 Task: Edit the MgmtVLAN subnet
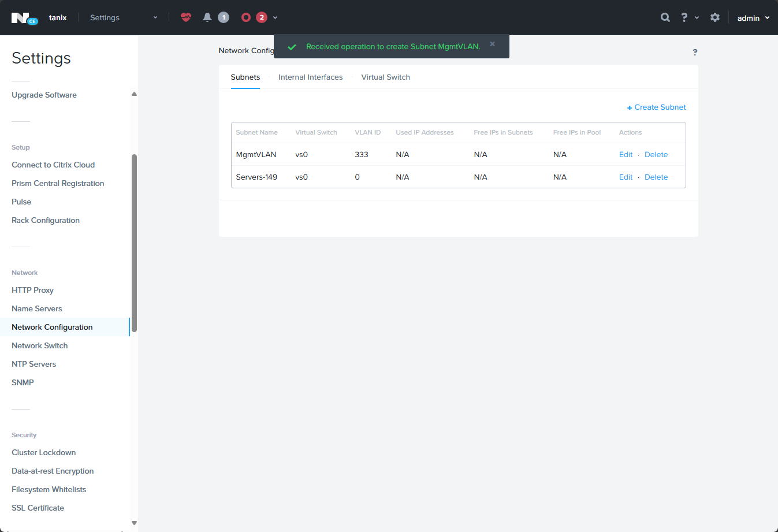coord(626,154)
